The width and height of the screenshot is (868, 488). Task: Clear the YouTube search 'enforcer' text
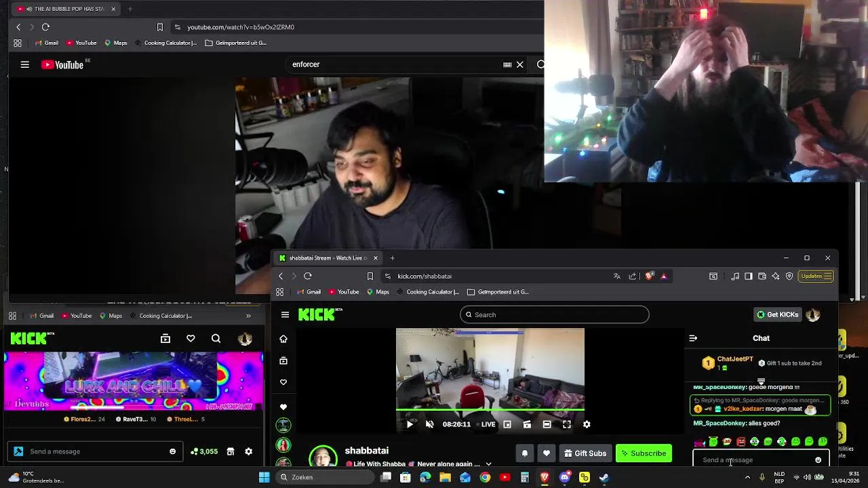520,64
